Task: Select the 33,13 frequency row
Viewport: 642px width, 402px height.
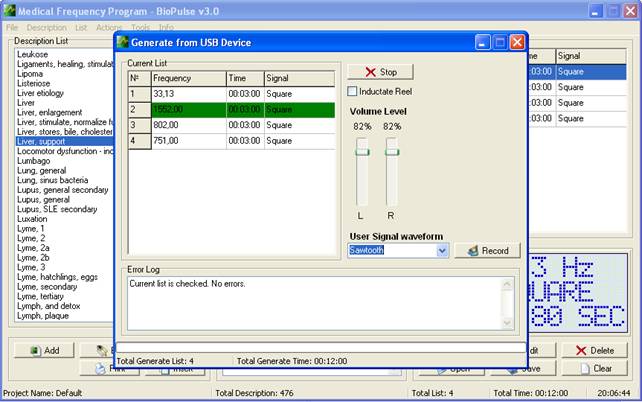Action: pyautogui.click(x=231, y=94)
